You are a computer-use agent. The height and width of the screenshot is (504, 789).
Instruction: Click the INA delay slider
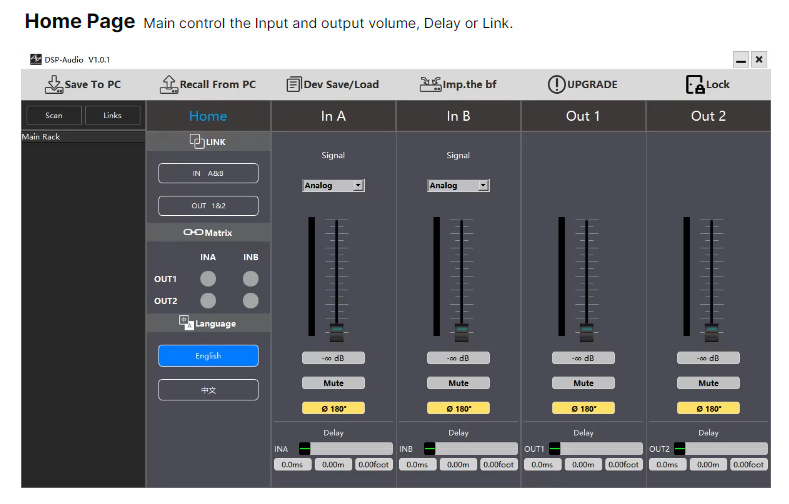pyautogui.click(x=345, y=448)
